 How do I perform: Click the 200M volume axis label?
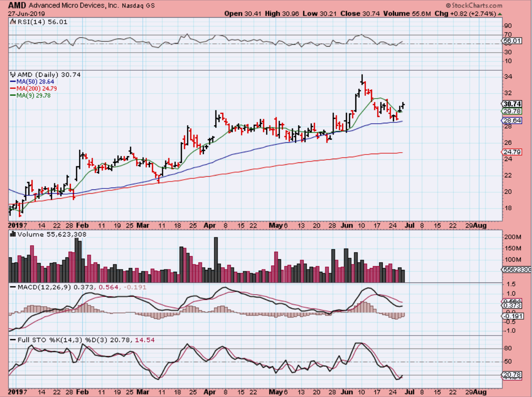pos(512,237)
